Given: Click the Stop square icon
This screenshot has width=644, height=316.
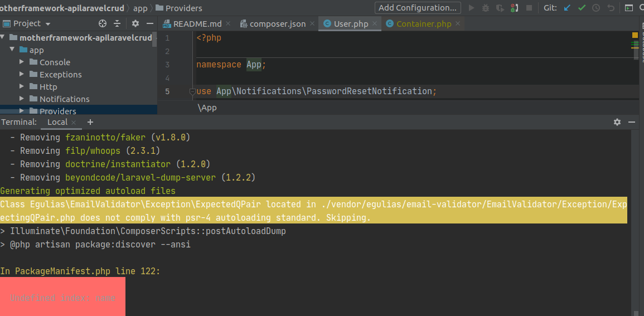Looking at the screenshot, I should point(529,8).
